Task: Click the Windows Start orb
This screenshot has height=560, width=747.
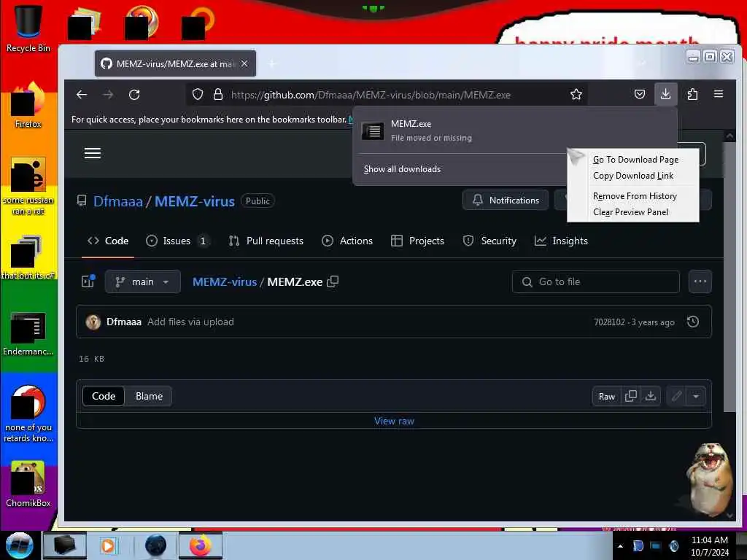Action: (19, 545)
